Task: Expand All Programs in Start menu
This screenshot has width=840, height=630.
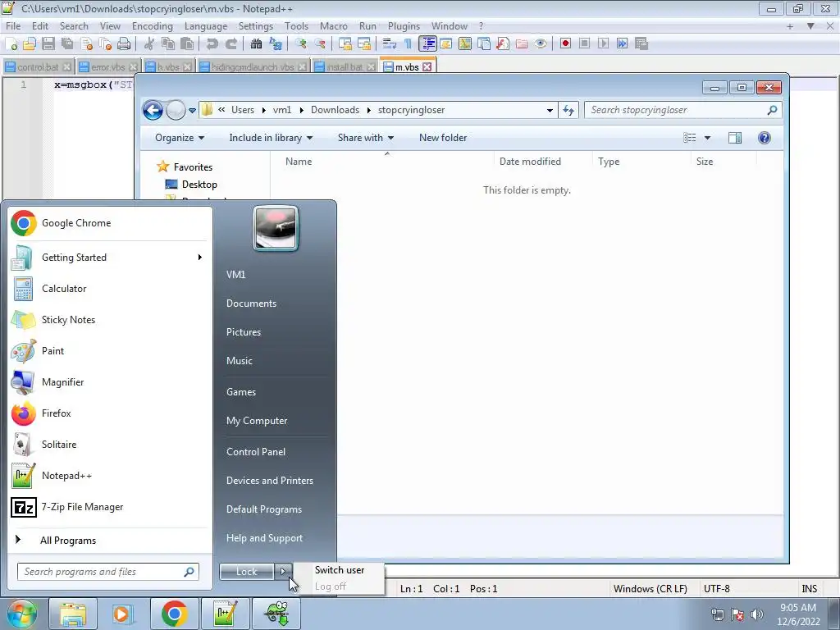Action: click(x=109, y=541)
